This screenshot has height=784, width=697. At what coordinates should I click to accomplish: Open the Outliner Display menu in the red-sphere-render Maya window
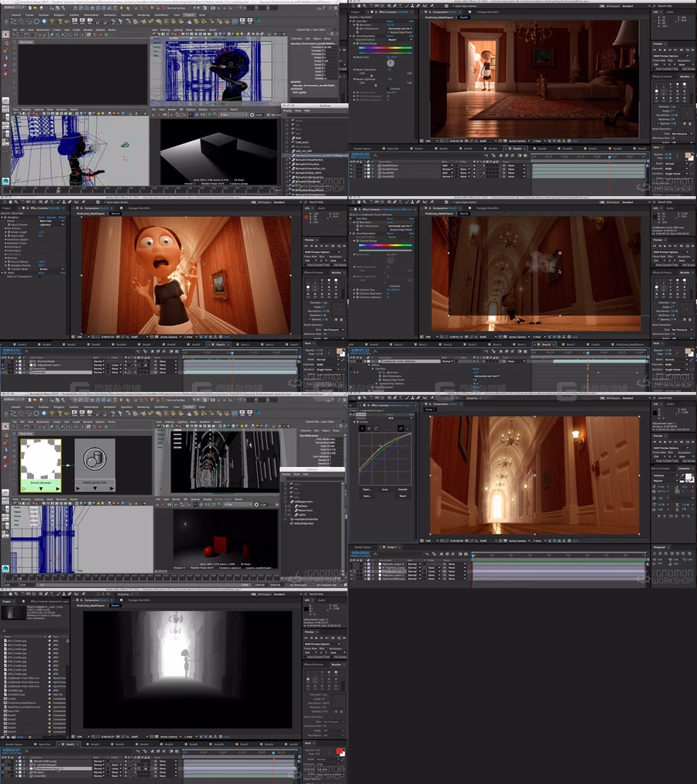click(286, 474)
